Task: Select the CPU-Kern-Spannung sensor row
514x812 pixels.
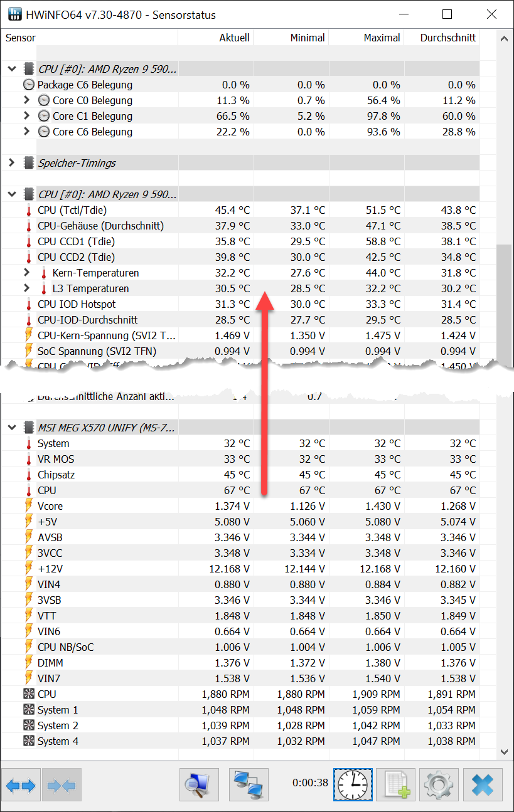Action: pyautogui.click(x=240, y=335)
